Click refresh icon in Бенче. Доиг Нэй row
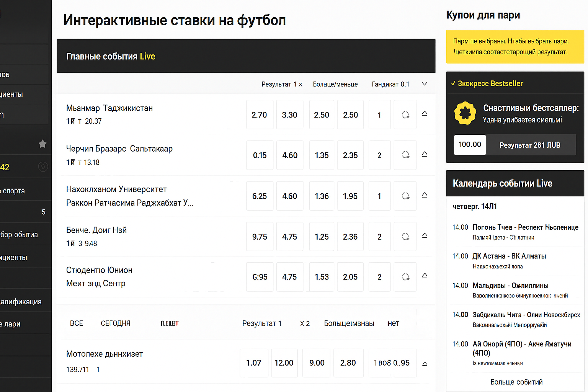Image resolution: width=588 pixels, height=392 pixels. [405, 237]
